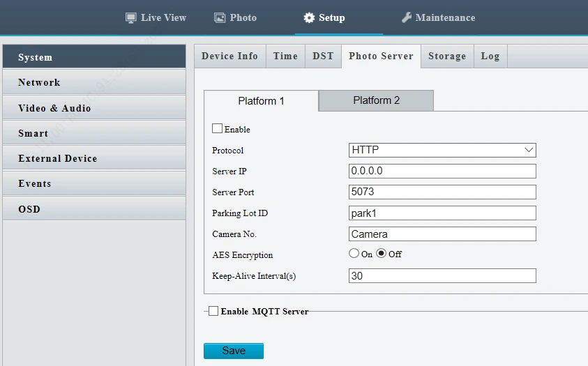Select AES Encryption Off option
Viewport: 588px width, 366px height.
(x=382, y=254)
